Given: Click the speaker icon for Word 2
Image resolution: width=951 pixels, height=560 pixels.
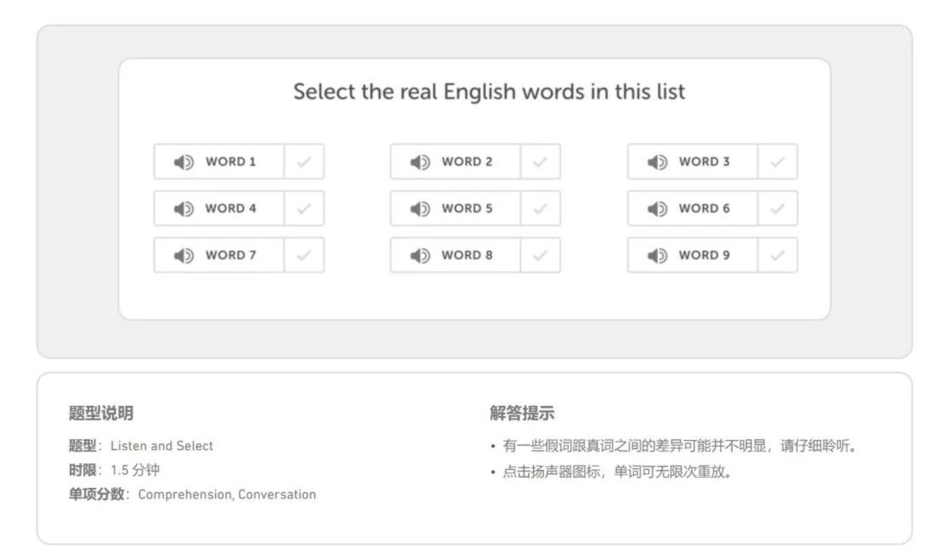Looking at the screenshot, I should pyautogui.click(x=420, y=162).
